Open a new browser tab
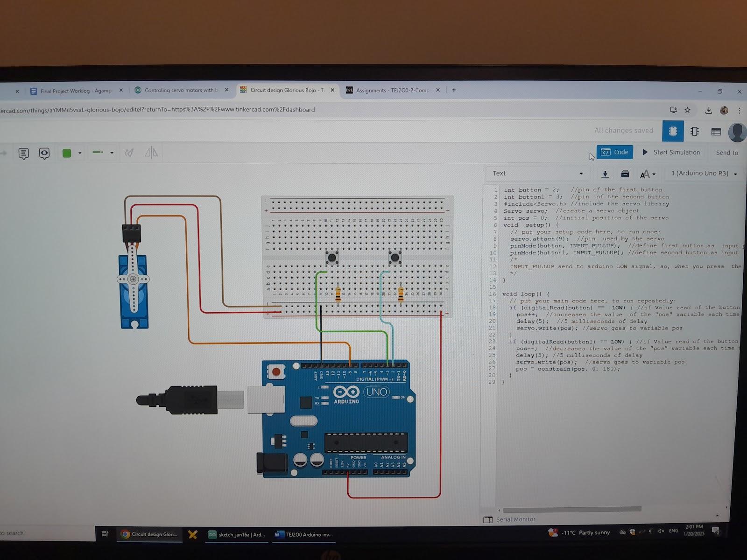 (454, 90)
